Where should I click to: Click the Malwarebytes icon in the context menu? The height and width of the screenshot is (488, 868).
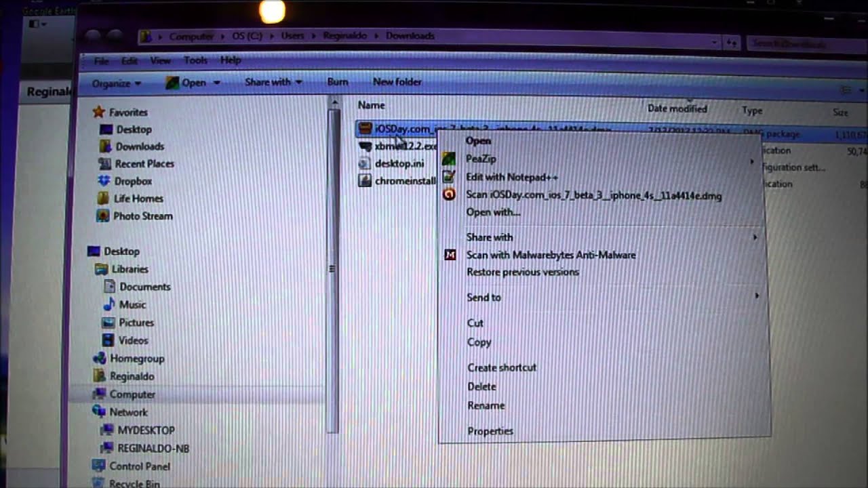[450, 255]
